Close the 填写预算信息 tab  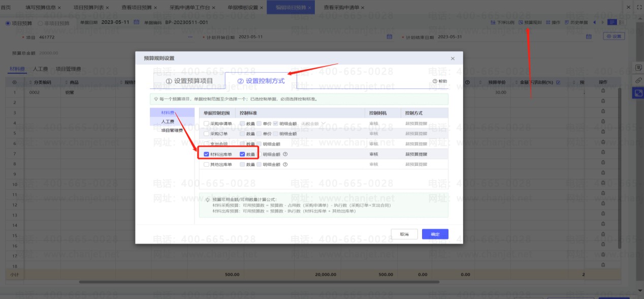[x=59, y=8]
